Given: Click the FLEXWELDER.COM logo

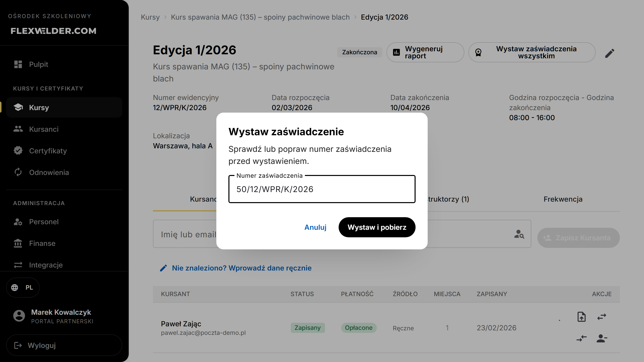Looking at the screenshot, I should pos(54,31).
